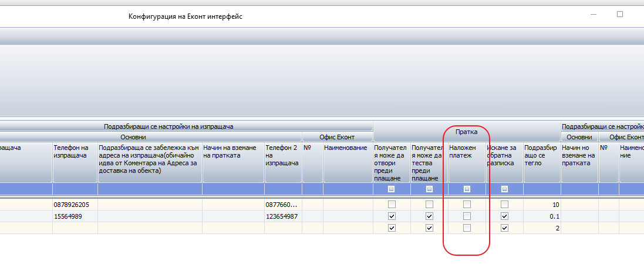The width and height of the screenshot is (644, 264).
Task: Toggle filter checkbox under 'Искане за обратна разписка'
Action: tap(504, 189)
